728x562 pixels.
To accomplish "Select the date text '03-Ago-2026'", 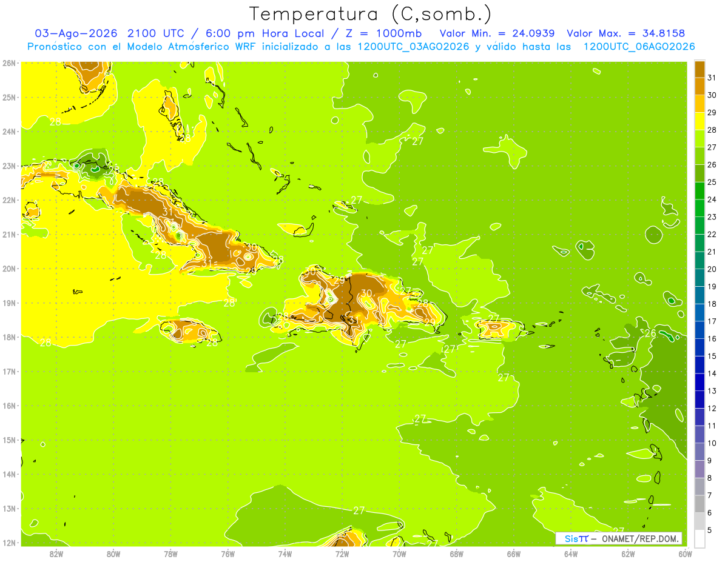I will click(x=76, y=33).
